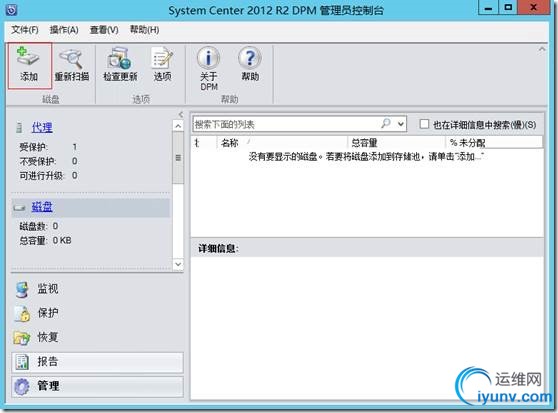Image resolution: width=558 pixels, height=413 pixels.
Task: Click the 监视 monitor icon
Action: coord(22,289)
